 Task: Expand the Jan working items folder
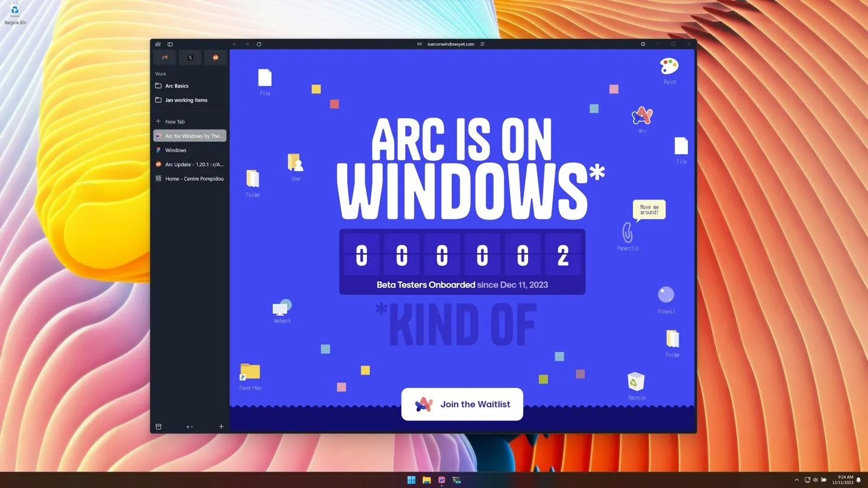186,100
